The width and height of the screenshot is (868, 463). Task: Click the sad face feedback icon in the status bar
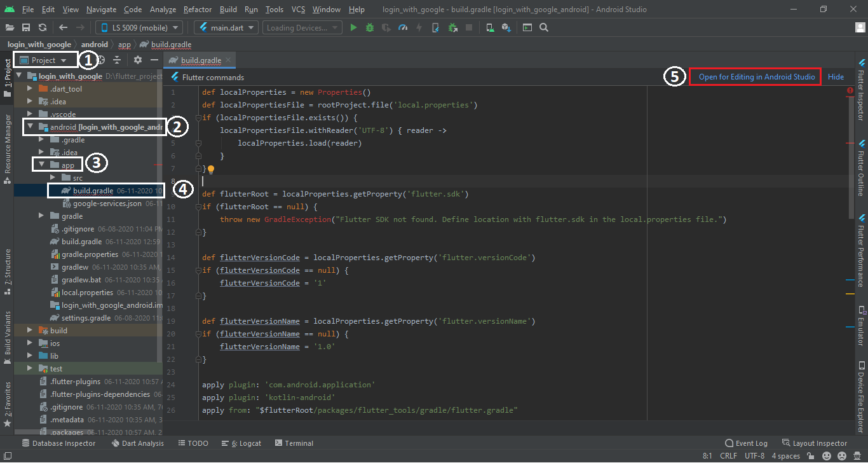point(842,456)
